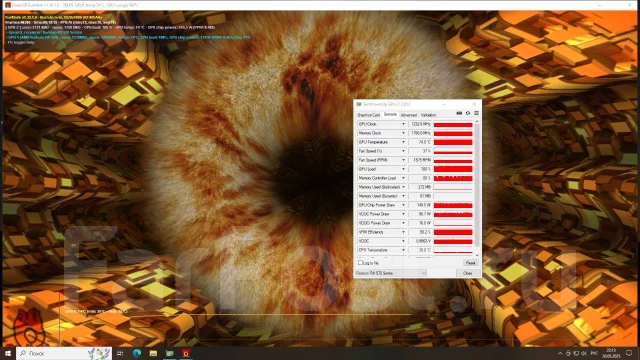Open the Memory Clock sensor dropdown
Screen dimensions: 640x360
point(403,133)
